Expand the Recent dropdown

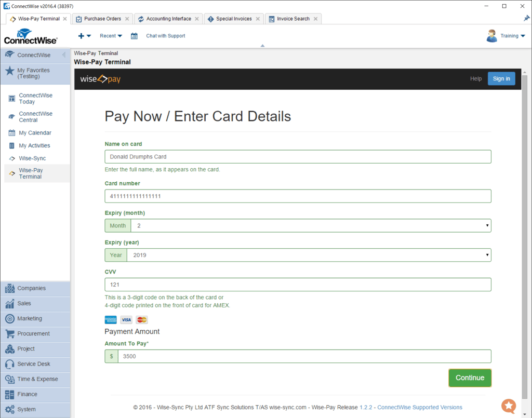coord(111,36)
